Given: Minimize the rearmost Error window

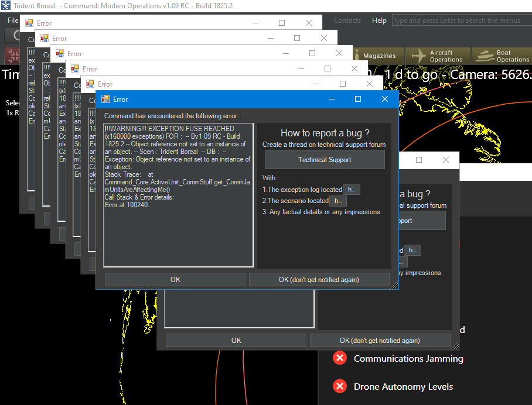Looking at the screenshot, I should point(255,23).
